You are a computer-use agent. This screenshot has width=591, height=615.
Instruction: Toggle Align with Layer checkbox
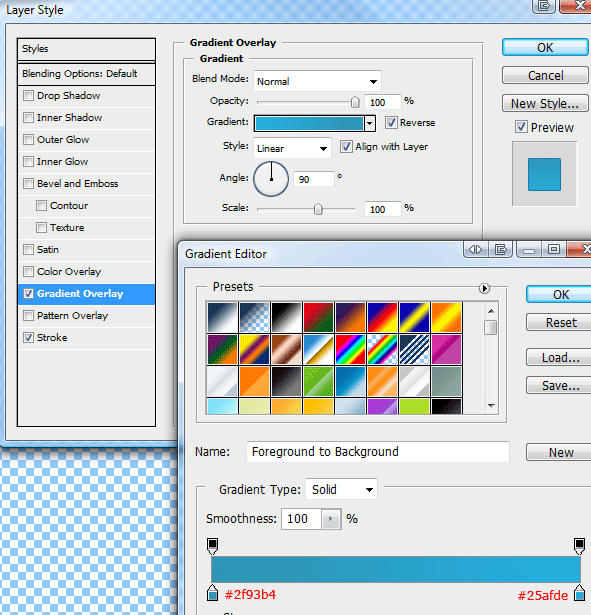346,147
